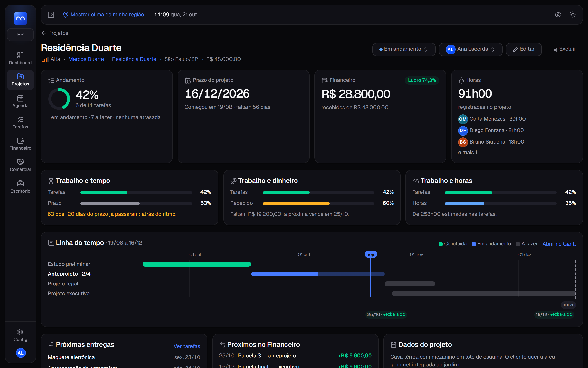Viewport: 588px width, 368px height.
Task: Open Abrir no Gantt link
Action: pos(559,244)
